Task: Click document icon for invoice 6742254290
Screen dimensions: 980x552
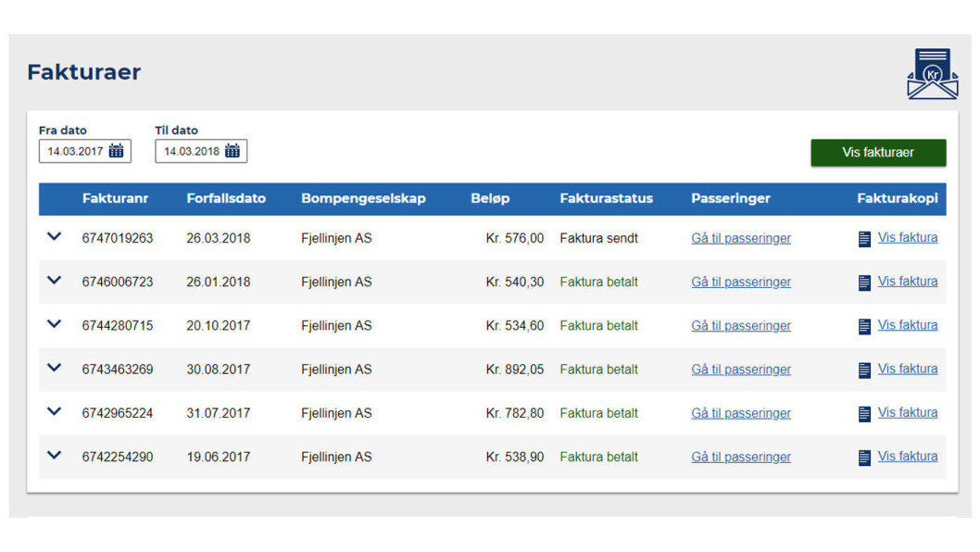Action: coord(864,458)
